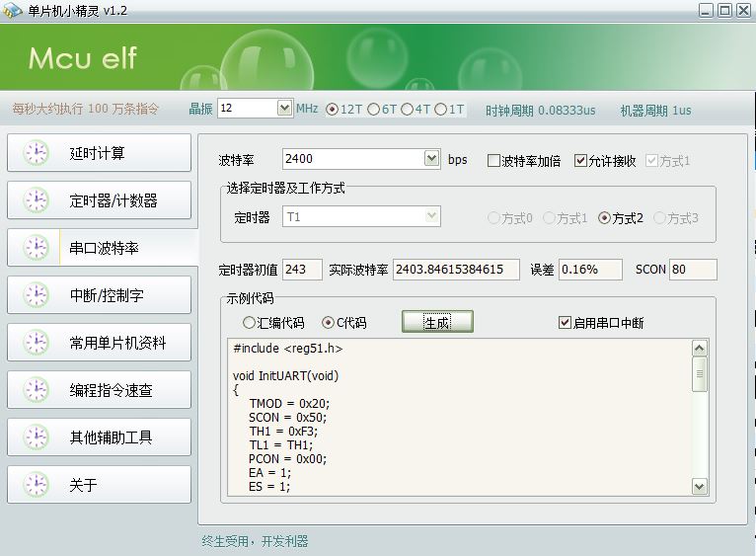Click the clock icon beside 其他辅助工具
756x556 pixels.
pyautogui.click(x=37, y=437)
